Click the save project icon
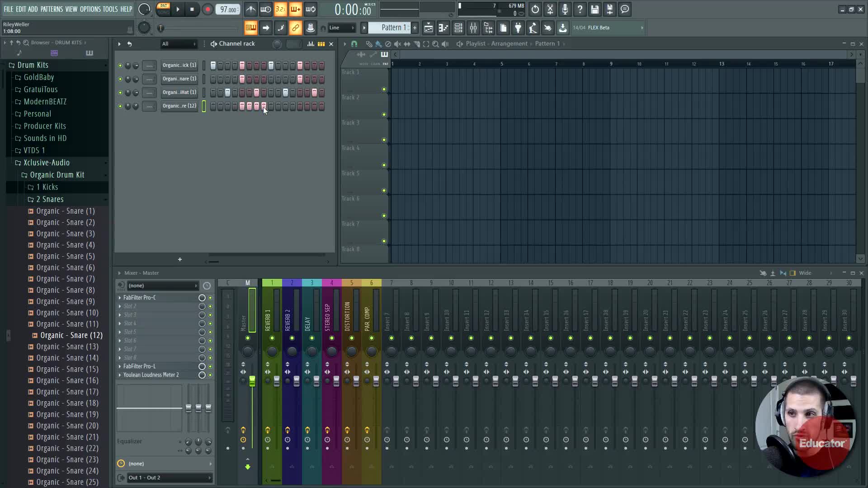868x488 pixels. coord(595,9)
